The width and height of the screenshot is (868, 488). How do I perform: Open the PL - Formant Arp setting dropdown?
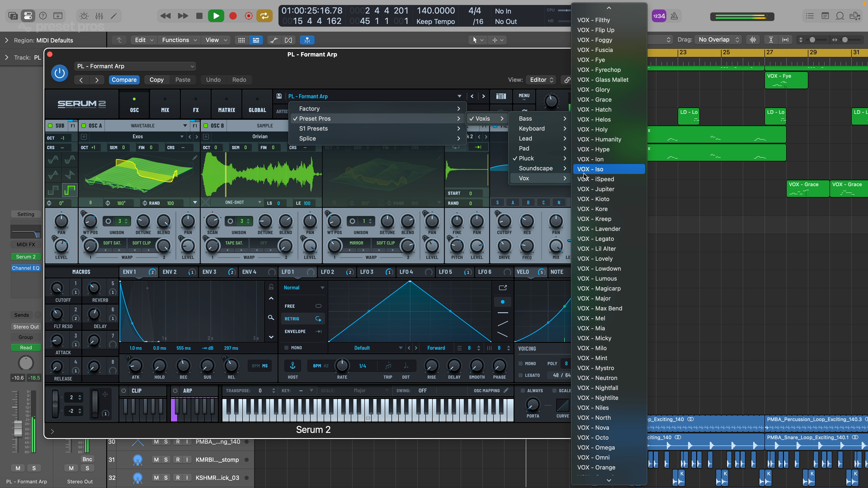tap(135, 66)
